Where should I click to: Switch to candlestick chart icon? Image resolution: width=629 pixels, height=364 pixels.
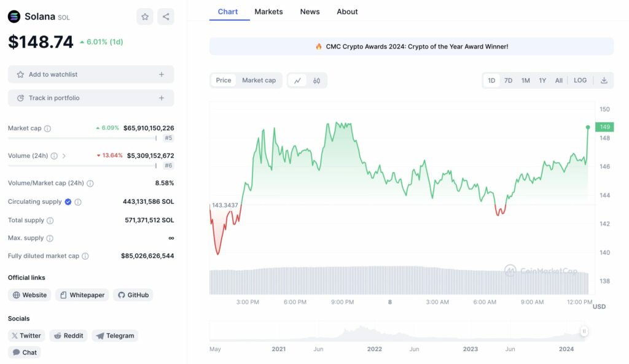[x=316, y=80]
